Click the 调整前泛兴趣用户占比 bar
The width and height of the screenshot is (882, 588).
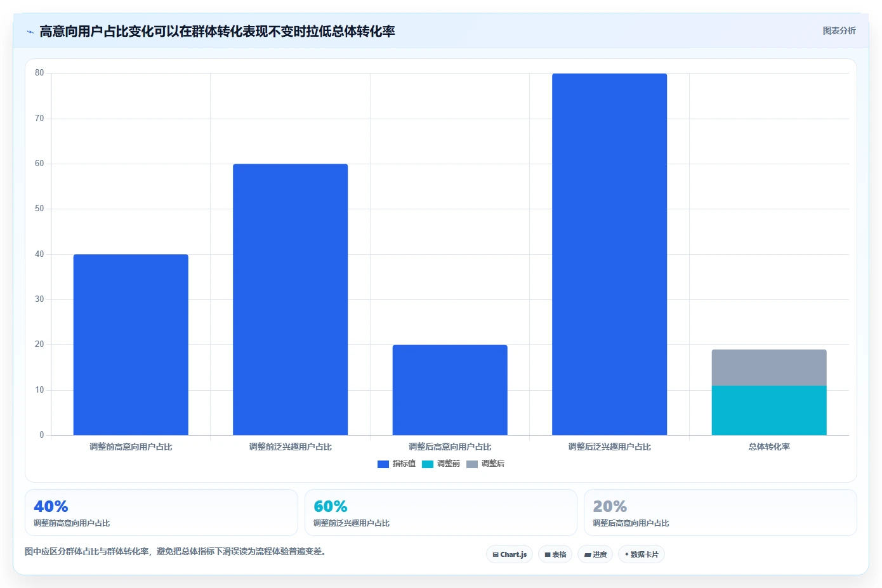tap(291, 299)
